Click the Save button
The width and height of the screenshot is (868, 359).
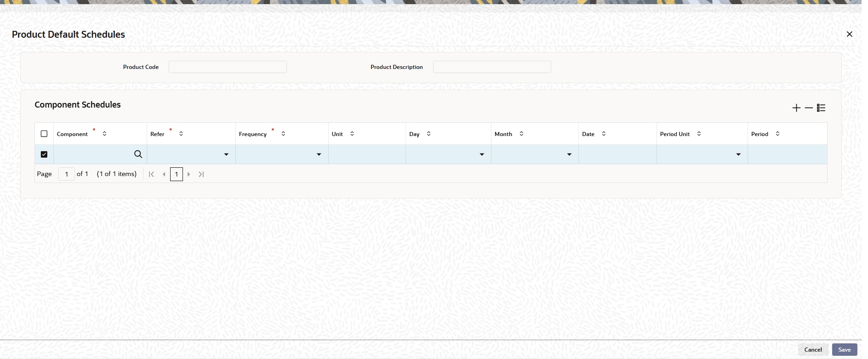845,350
